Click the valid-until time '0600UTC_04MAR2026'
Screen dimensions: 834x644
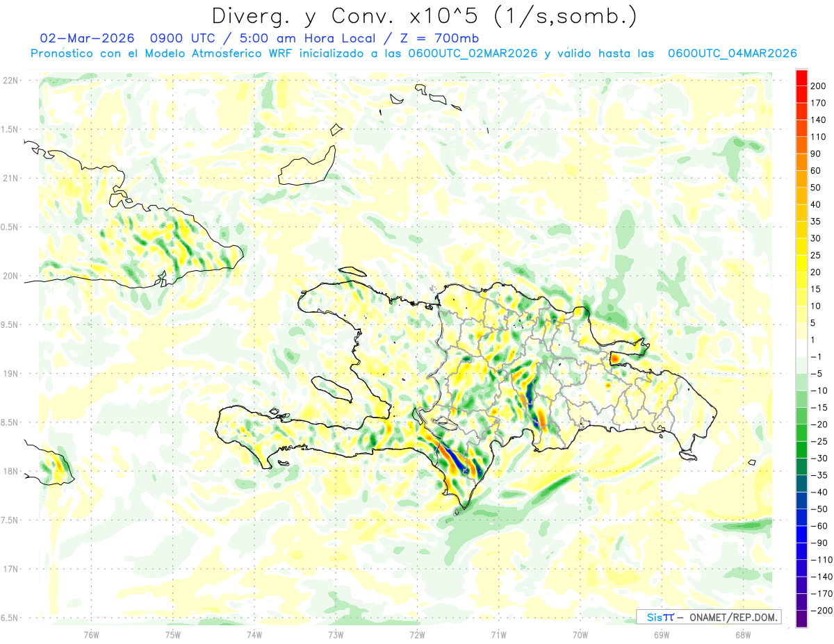[x=732, y=53]
